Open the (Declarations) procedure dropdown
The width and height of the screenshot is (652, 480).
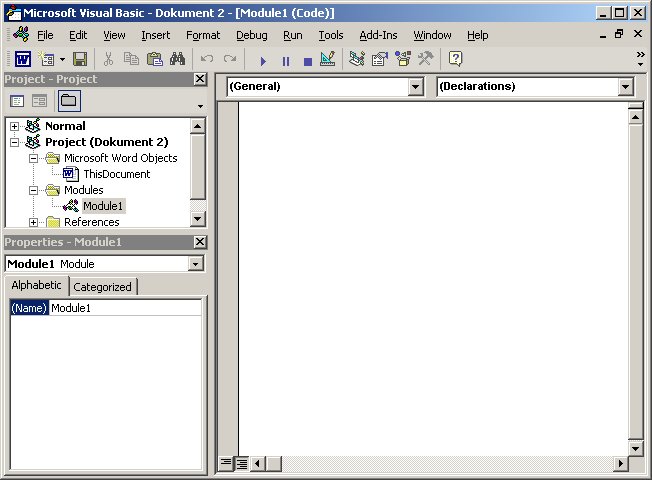click(x=625, y=87)
